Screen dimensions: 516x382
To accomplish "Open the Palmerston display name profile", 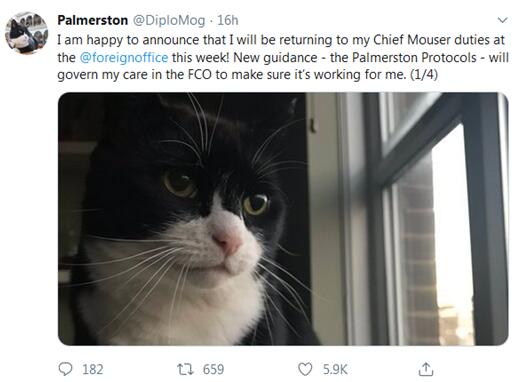I will point(92,20).
